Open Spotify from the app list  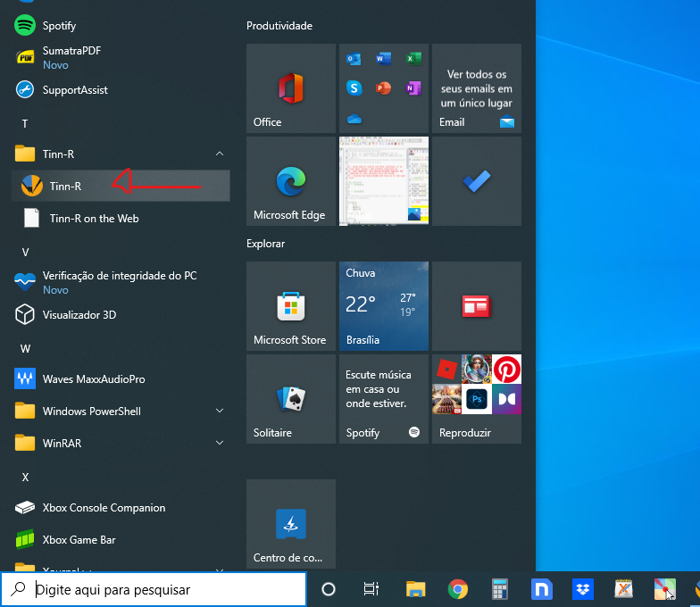[x=121, y=25]
